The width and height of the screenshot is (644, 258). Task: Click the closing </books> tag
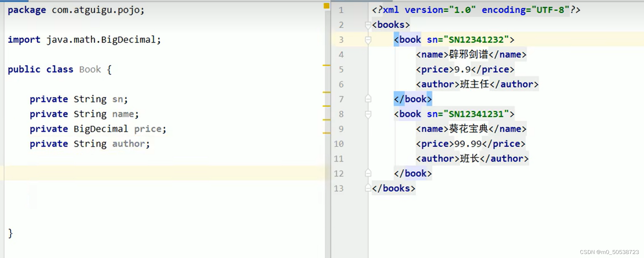[x=394, y=188]
